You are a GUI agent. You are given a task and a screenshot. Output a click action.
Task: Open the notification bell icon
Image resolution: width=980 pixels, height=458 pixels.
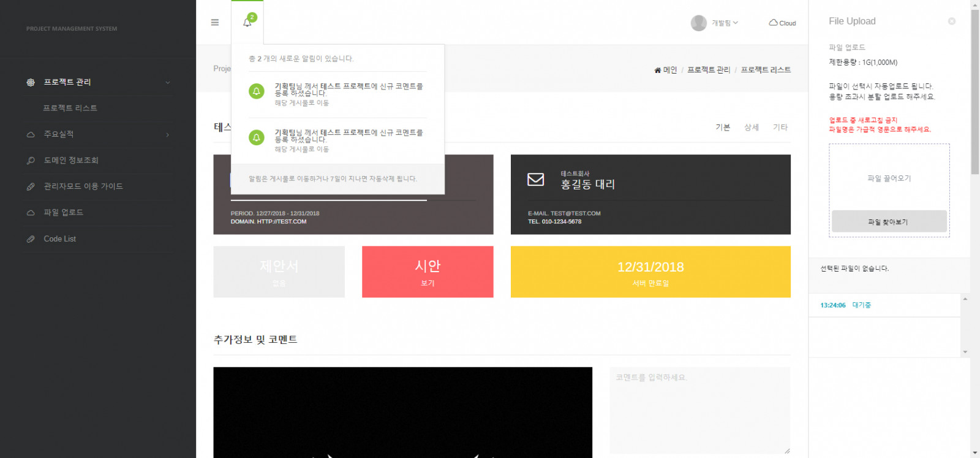click(247, 23)
